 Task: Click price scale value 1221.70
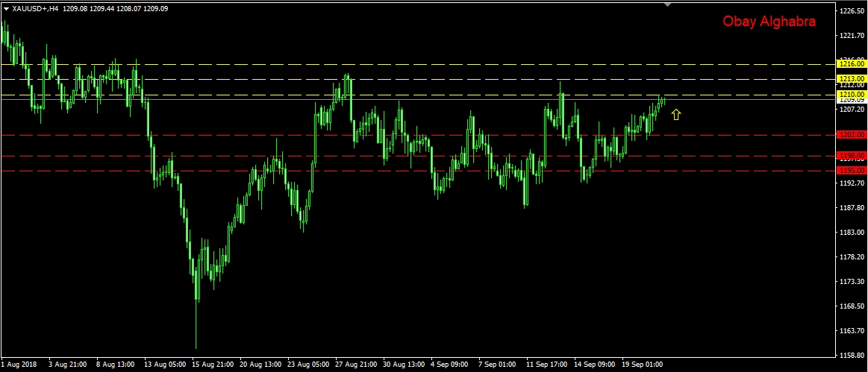point(852,36)
